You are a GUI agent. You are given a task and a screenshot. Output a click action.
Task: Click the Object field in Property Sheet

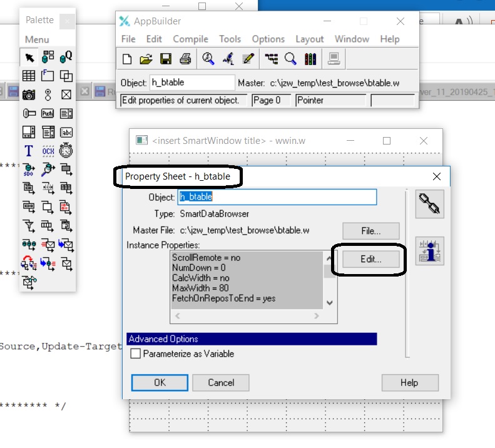(x=277, y=196)
